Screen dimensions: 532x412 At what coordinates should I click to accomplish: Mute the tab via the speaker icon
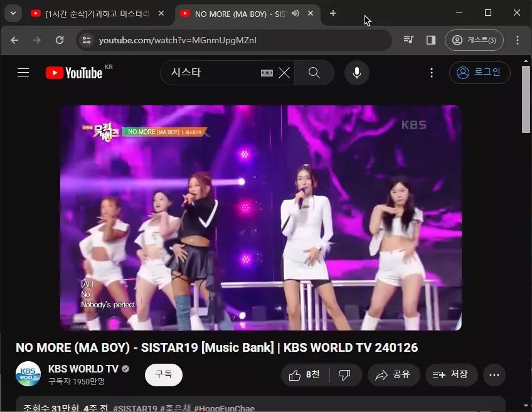295,14
